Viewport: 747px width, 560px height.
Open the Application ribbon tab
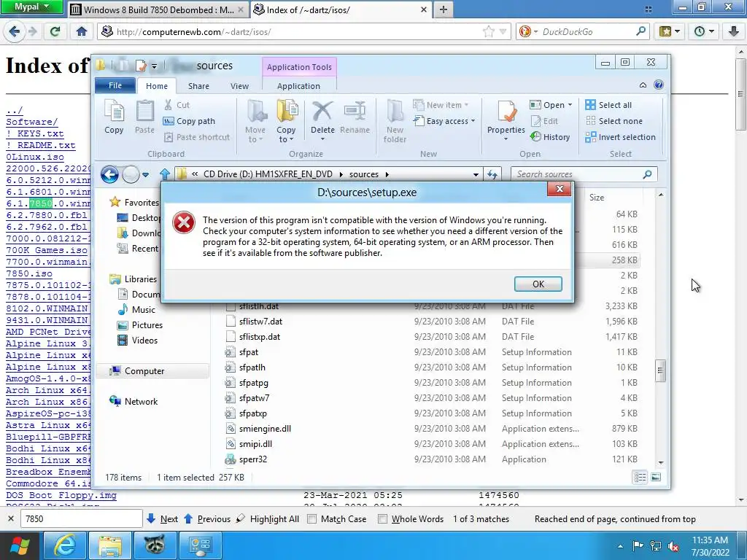(298, 86)
